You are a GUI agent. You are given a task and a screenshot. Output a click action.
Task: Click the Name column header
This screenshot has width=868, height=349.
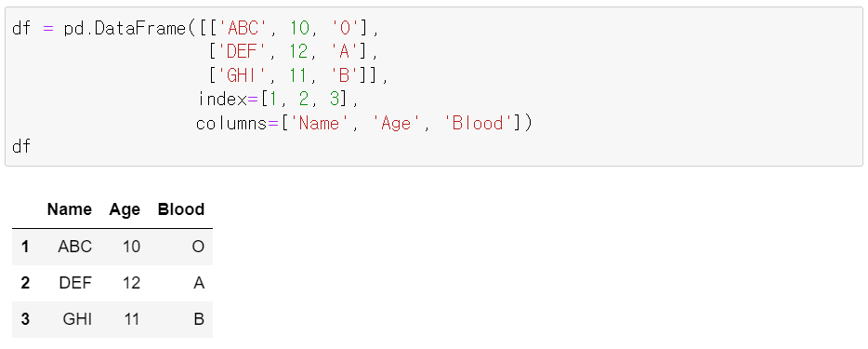coord(69,209)
